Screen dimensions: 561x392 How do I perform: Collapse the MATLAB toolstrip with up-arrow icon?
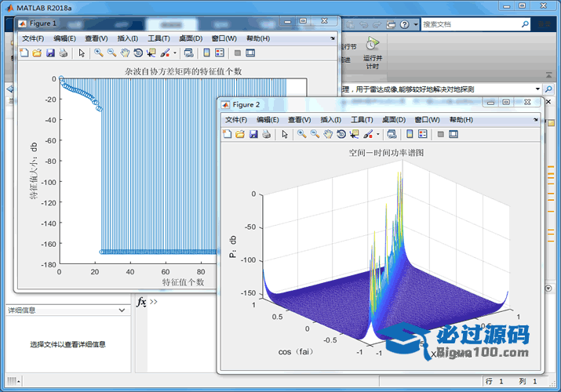(x=548, y=75)
